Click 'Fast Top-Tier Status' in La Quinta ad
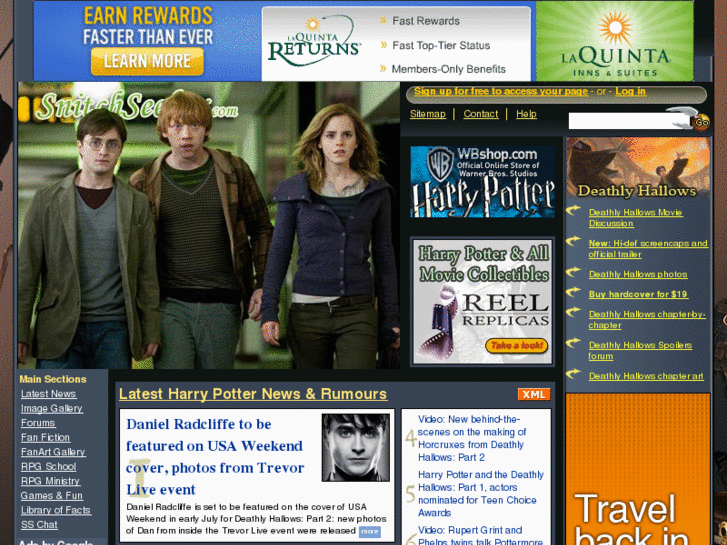The image size is (727, 545). [x=441, y=45]
